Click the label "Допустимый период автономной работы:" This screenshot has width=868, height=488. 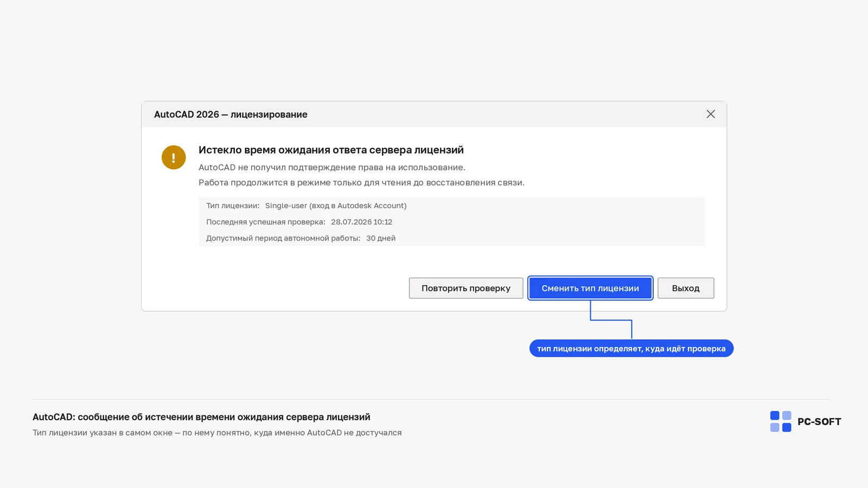283,238
